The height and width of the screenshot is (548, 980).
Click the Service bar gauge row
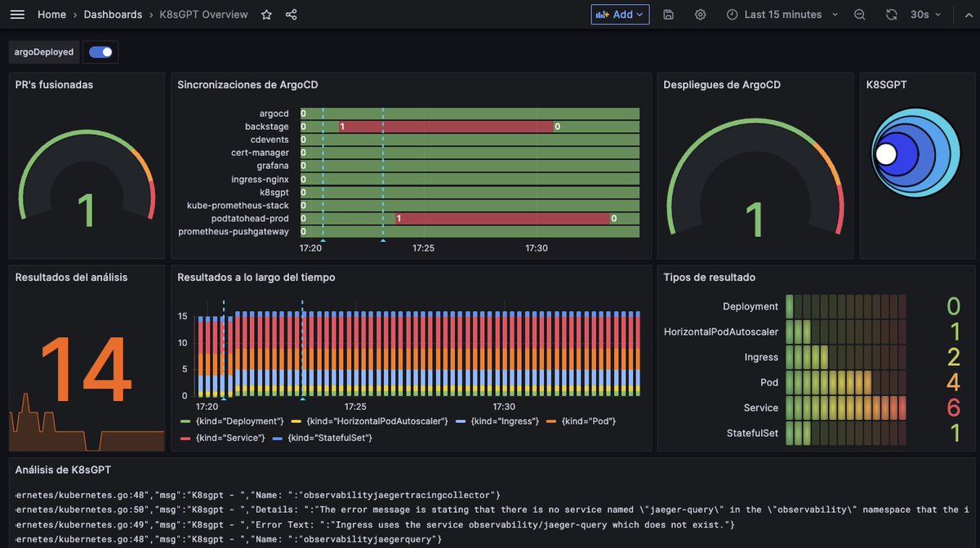(x=846, y=408)
